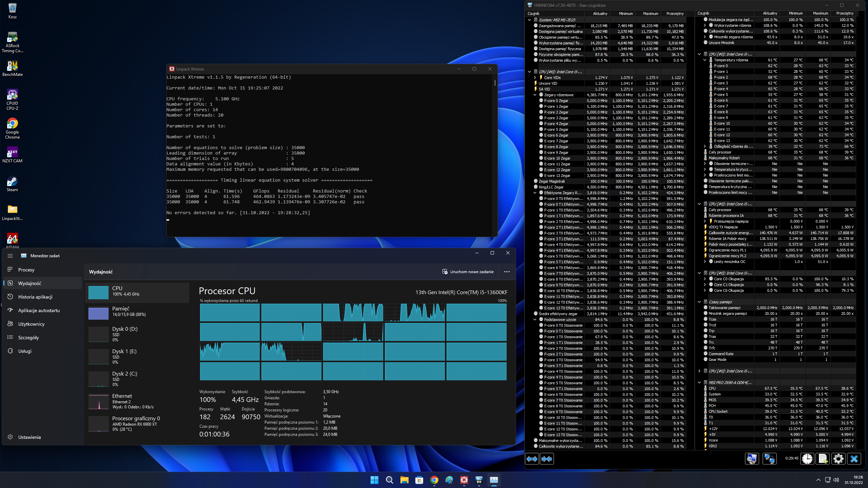868x488 pixels.
Task: Open HWiNFO sensor settings gear icon
Action: tap(838, 459)
